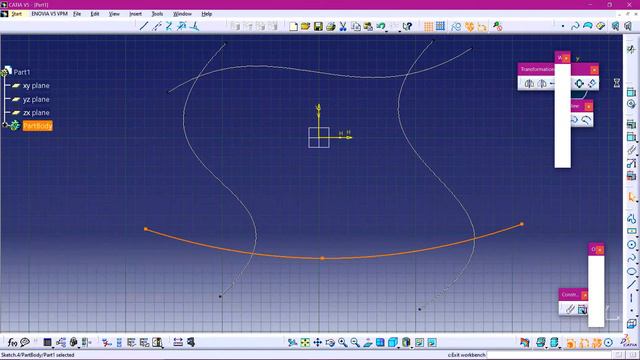Select the yz plane tree item
Screen dimensions: 640x360
coord(36,99)
